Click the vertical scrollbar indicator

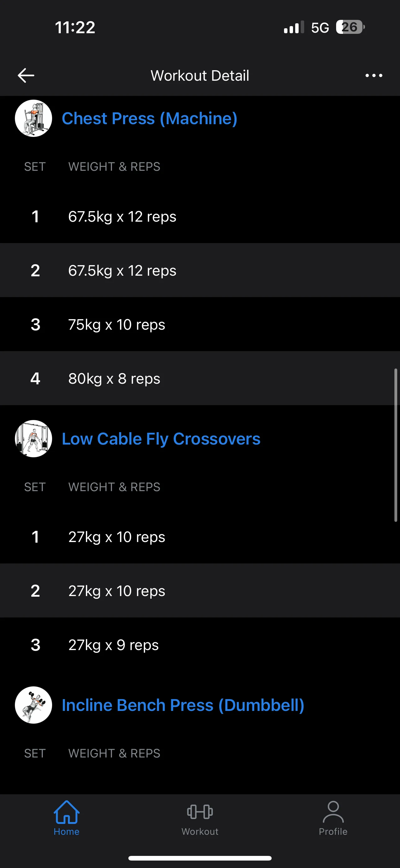pyautogui.click(x=396, y=445)
